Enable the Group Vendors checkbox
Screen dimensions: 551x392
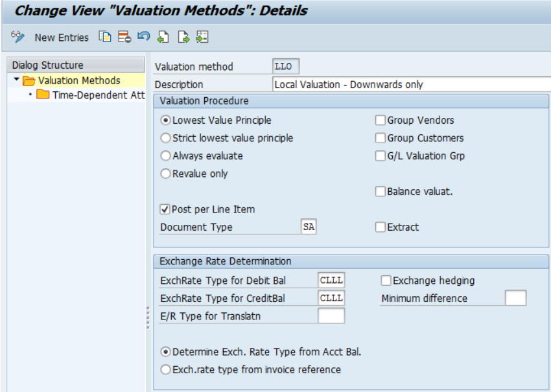[x=381, y=121]
